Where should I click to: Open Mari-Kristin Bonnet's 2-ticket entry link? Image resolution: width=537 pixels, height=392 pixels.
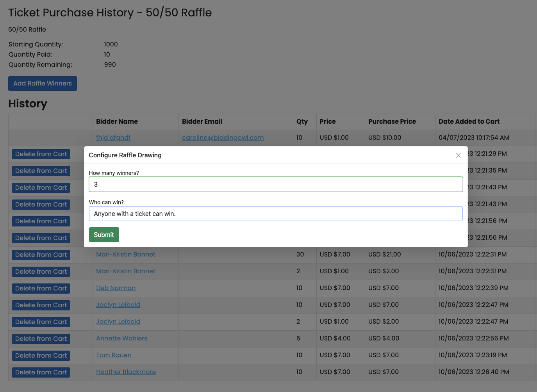click(x=126, y=271)
